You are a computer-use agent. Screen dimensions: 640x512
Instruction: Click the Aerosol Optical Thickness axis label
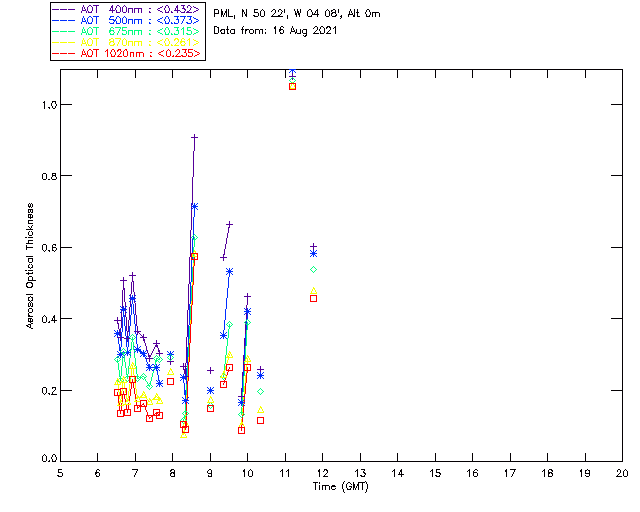(x=30, y=266)
